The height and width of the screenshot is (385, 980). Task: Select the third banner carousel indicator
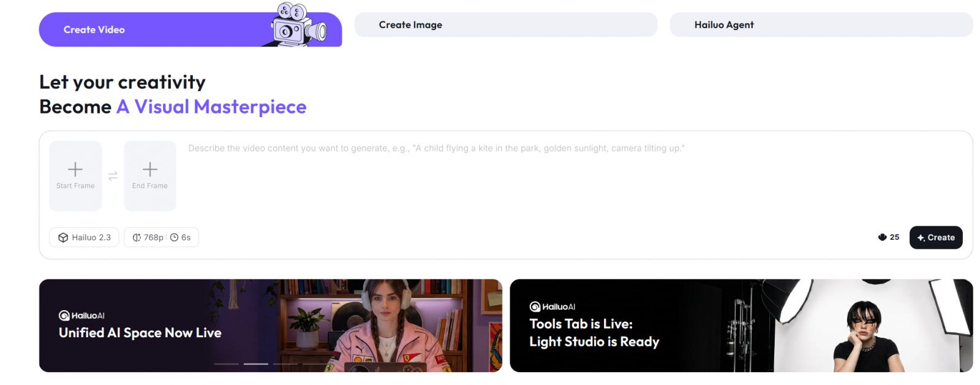[x=285, y=364]
